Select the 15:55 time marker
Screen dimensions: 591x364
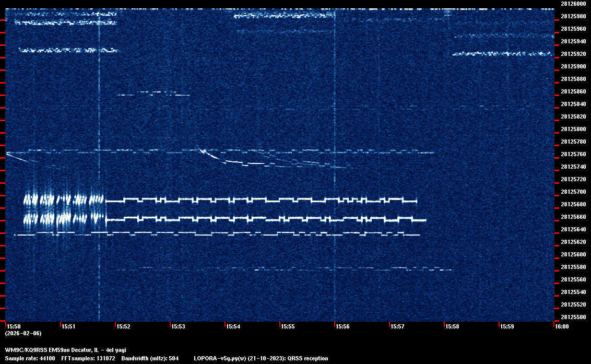[x=288, y=326]
